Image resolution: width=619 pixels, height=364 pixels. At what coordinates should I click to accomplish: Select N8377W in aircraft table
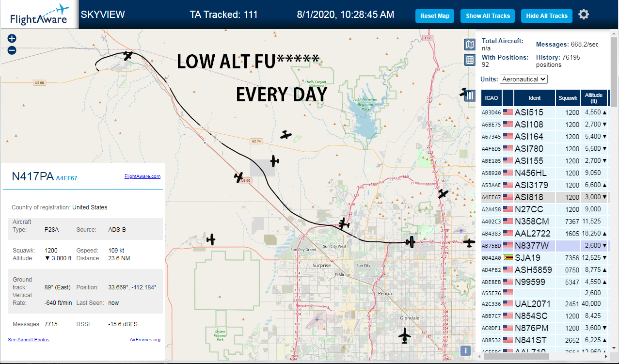pos(532,246)
